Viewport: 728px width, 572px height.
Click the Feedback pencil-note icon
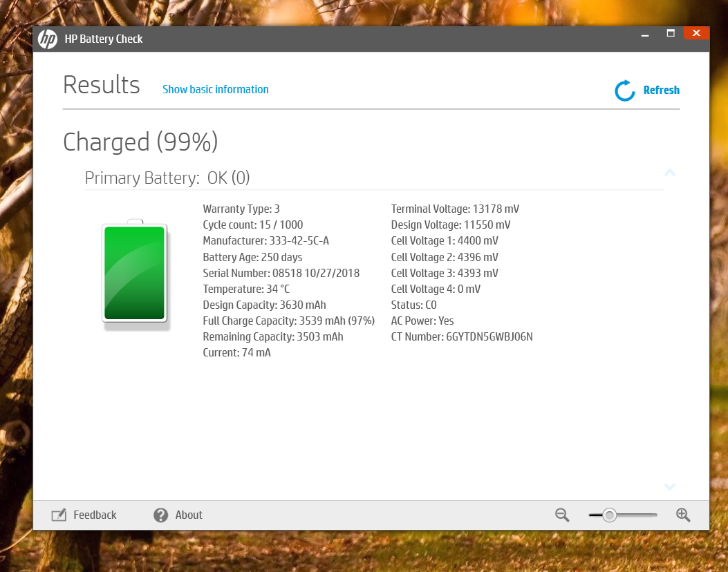(x=59, y=515)
